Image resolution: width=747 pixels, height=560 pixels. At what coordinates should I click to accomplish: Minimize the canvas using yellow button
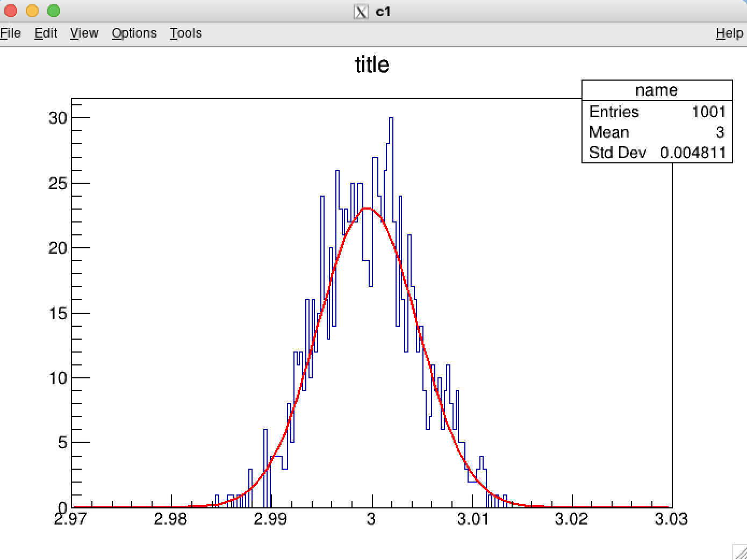pos(32,11)
